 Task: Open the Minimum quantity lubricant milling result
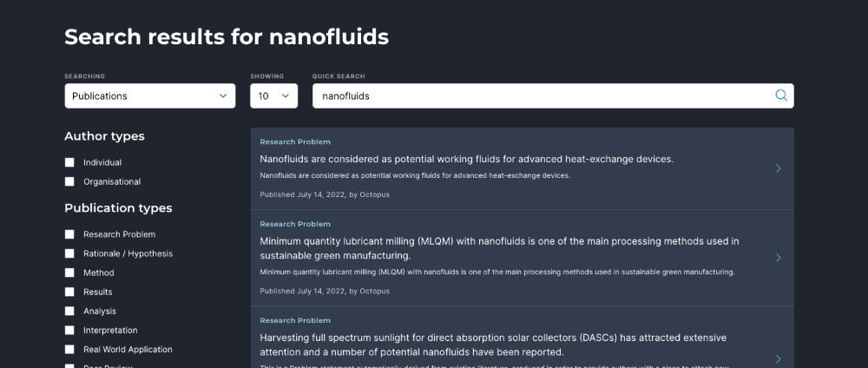tap(522, 258)
